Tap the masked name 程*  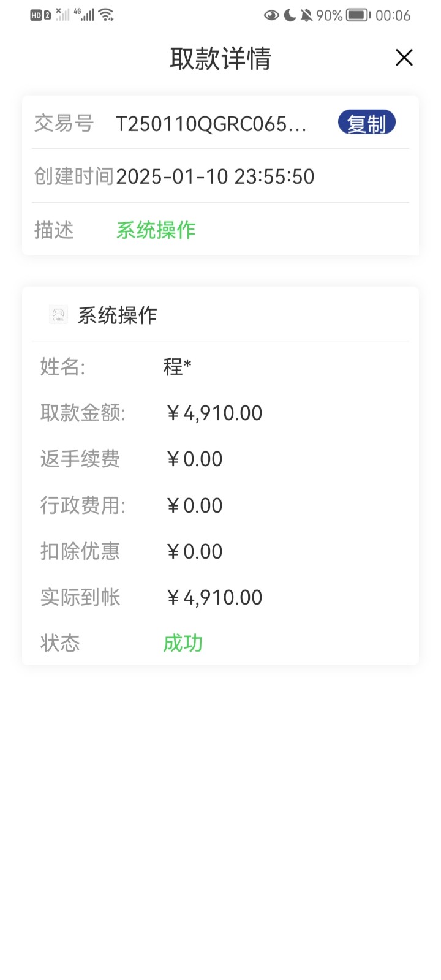click(177, 366)
